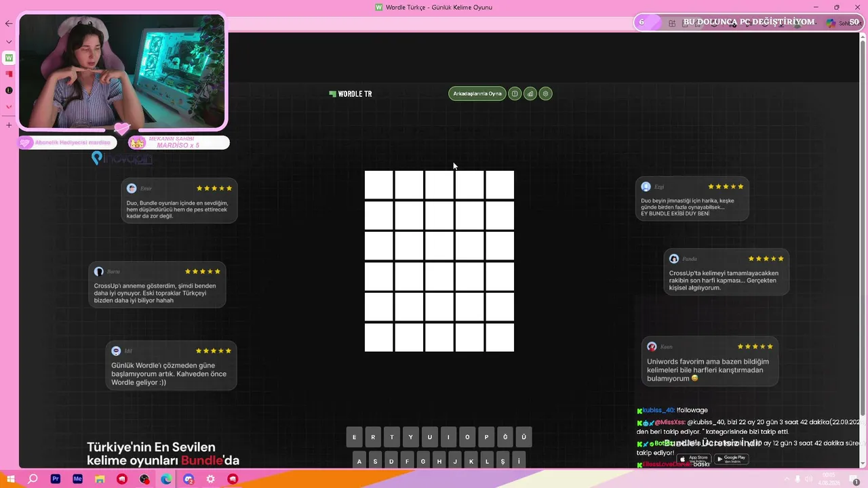Open Discord from the taskbar

tap(189, 479)
